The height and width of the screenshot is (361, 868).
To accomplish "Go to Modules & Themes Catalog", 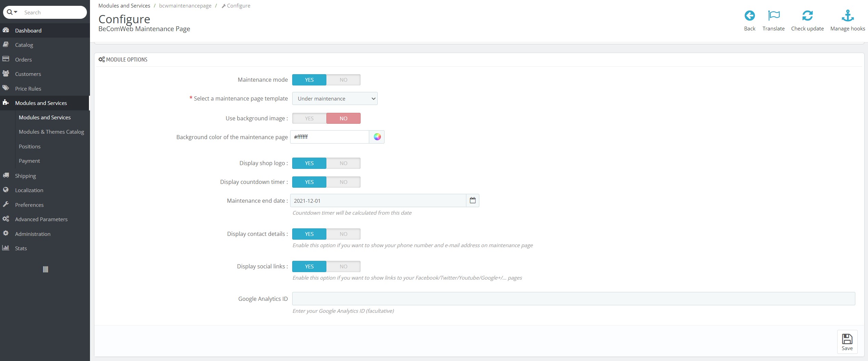I will (x=51, y=132).
